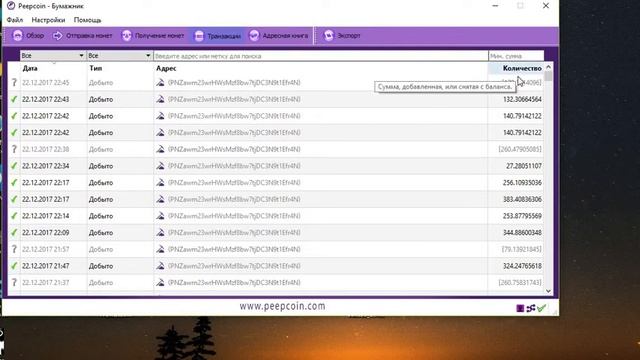Viewport: 640px width, 360px height.
Task: Click the mining pickaxe icon in 21:57 row
Action: (160, 249)
